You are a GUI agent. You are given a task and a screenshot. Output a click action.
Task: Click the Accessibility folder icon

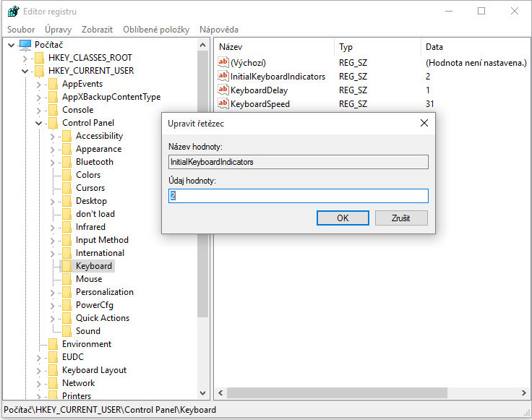click(66, 136)
